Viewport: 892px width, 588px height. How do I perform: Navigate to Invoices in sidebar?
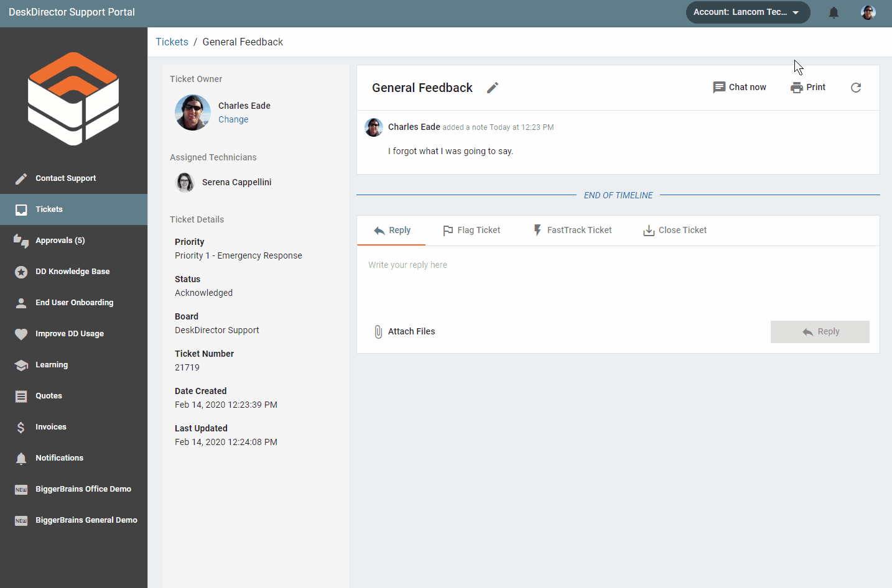click(x=51, y=427)
